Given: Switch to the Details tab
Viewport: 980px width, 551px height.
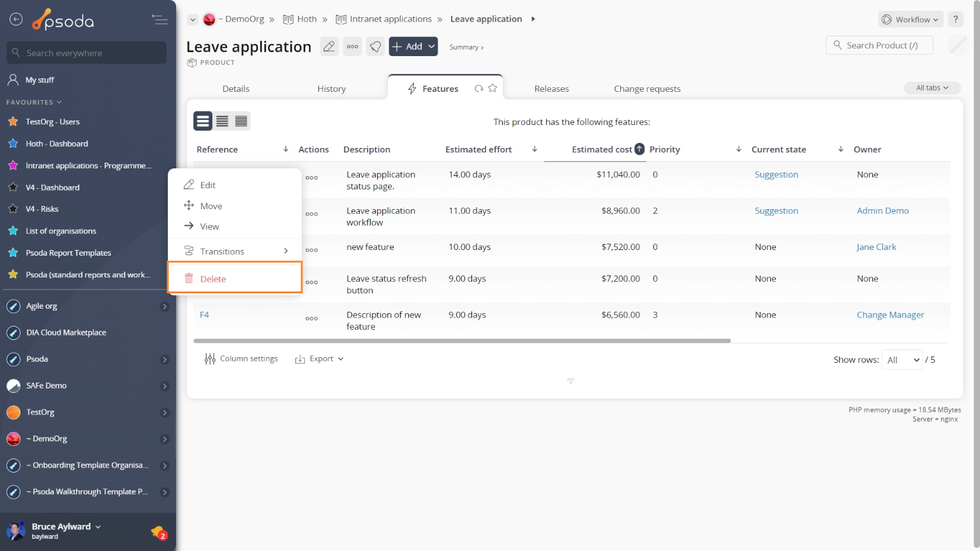Looking at the screenshot, I should [x=236, y=89].
